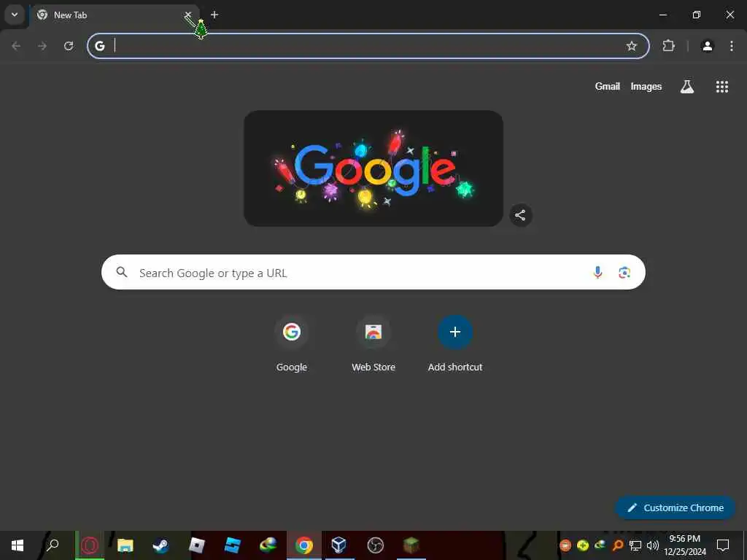
Task: Open the Google shortcut tile
Action: click(292, 344)
